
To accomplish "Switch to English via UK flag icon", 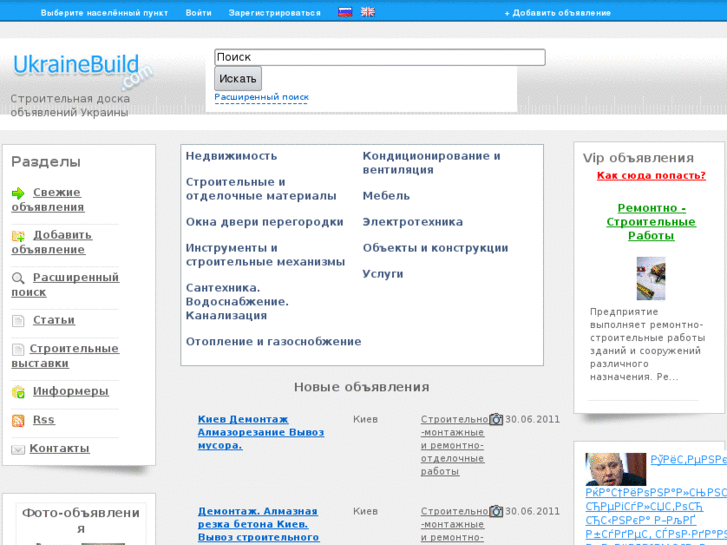I will point(368,12).
